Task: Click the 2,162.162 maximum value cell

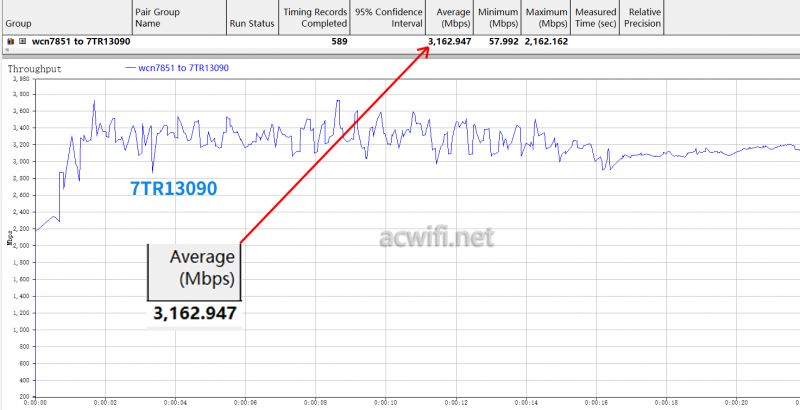Action: click(547, 42)
